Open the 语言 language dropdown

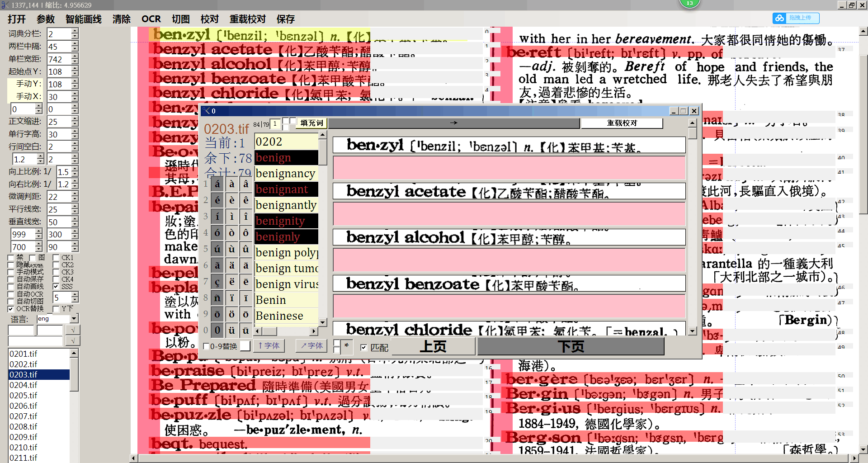coord(74,319)
